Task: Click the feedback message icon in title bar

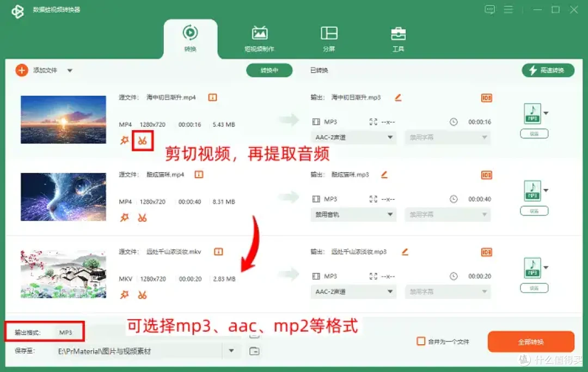Action: 489,9
